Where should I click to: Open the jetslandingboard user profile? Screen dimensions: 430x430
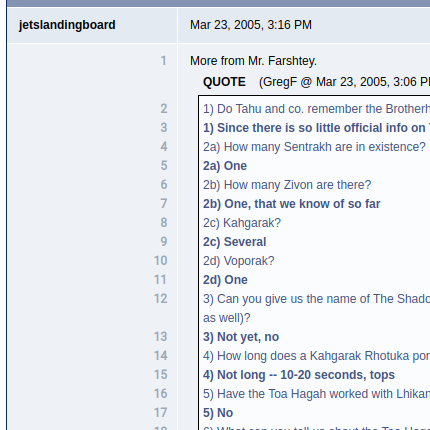pos(67,25)
